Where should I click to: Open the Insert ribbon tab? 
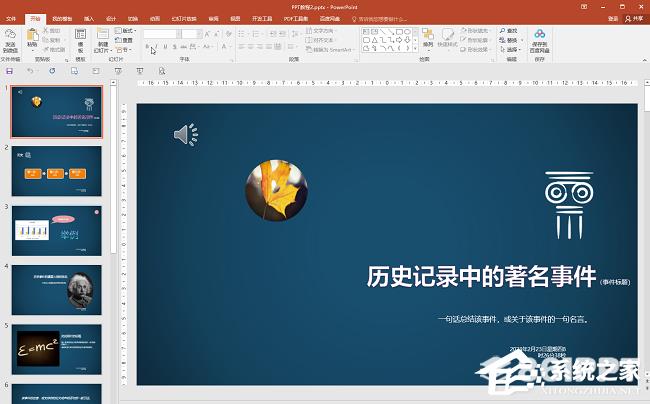[x=89, y=18]
